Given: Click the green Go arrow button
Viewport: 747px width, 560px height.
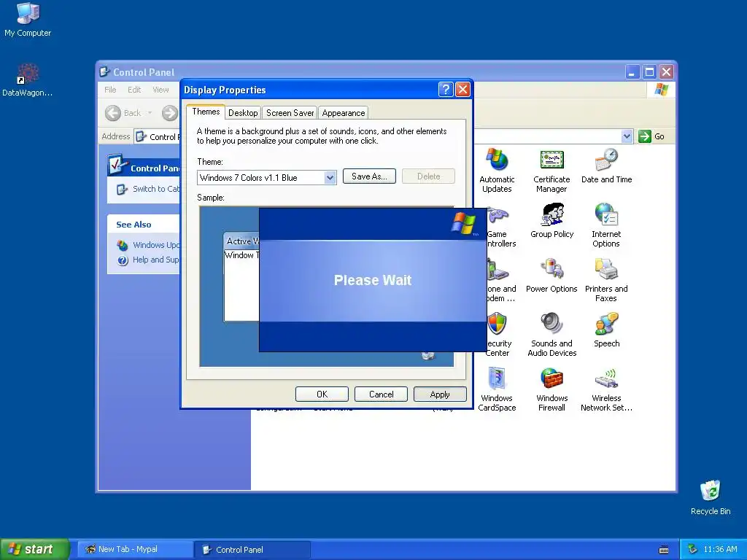Looking at the screenshot, I should coord(645,136).
